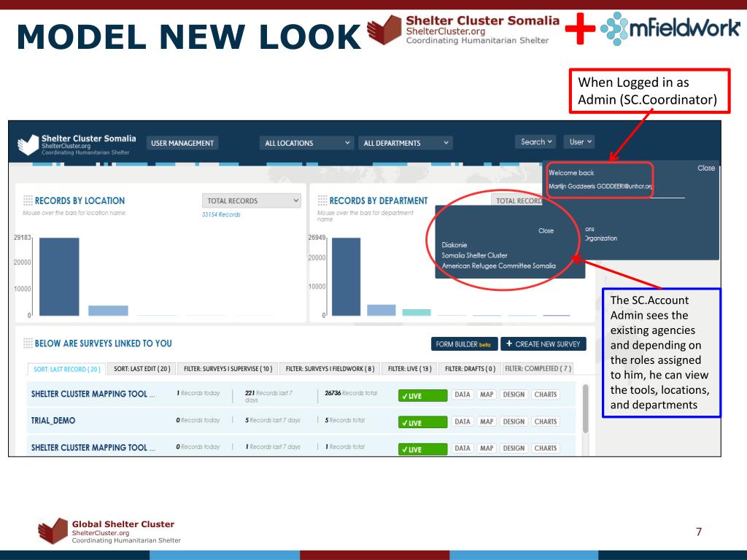Expand the ALL DEPARTMENTS dropdown
747x560 pixels.
(406, 143)
